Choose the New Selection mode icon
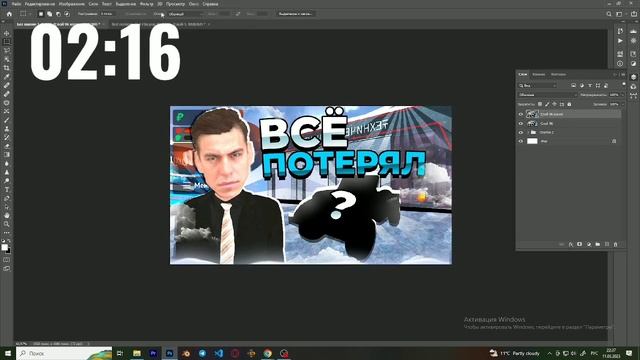Screen dimensions: 640x360 tap(41, 14)
